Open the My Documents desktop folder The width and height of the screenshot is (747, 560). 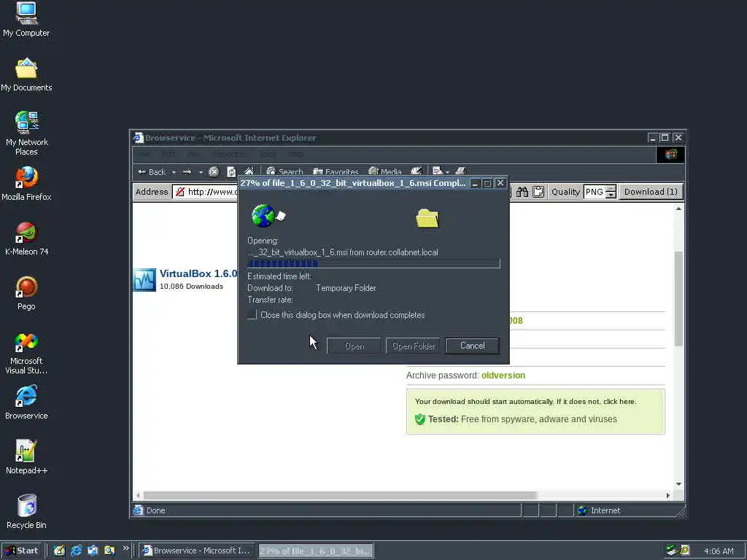(26, 74)
